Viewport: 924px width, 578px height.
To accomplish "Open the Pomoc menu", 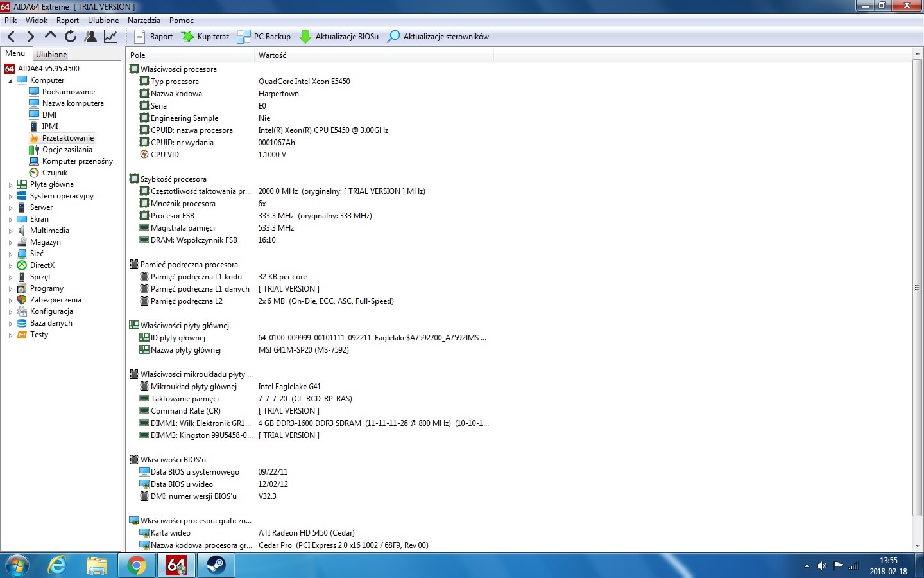I will [182, 21].
